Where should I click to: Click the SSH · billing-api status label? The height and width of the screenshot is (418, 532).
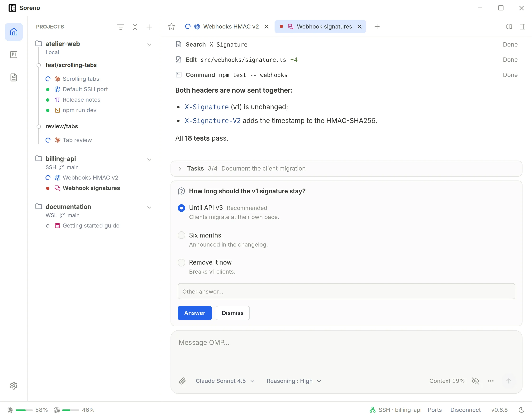[400, 410]
